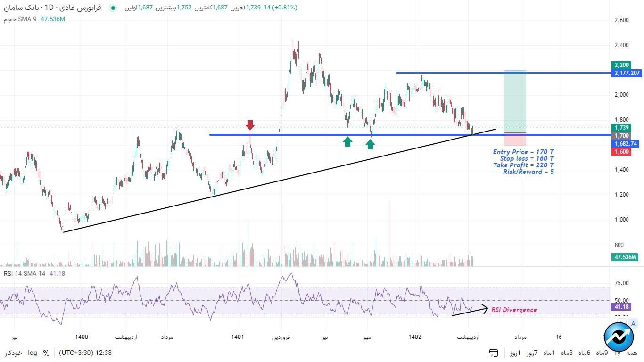Click the green 1,739 last price label

621,128
